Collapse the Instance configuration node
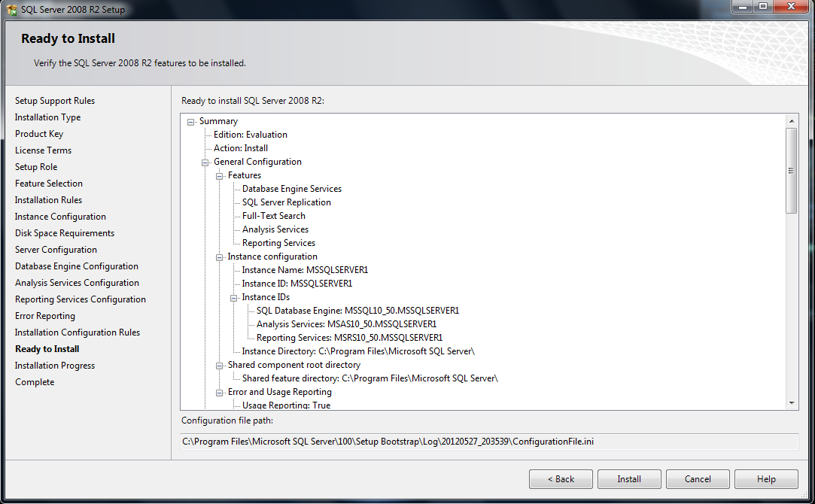Viewport: 815px width, 504px height. 219,257
